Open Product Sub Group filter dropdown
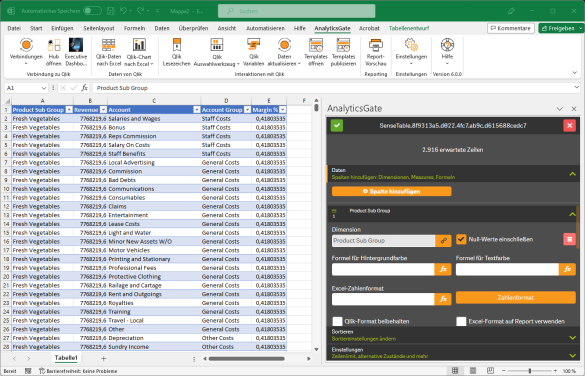Image resolution: width=585 pixels, height=376 pixels. tap(69, 110)
